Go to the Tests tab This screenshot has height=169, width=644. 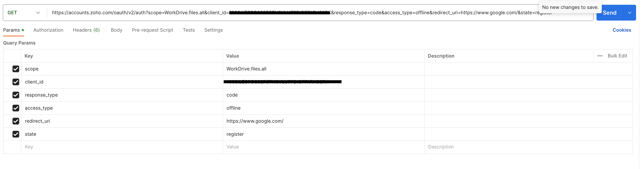pyautogui.click(x=189, y=30)
